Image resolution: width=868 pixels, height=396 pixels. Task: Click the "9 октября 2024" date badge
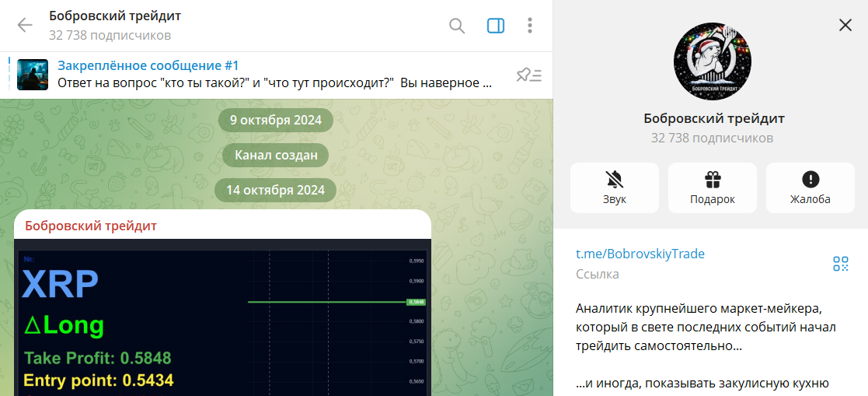pos(276,121)
